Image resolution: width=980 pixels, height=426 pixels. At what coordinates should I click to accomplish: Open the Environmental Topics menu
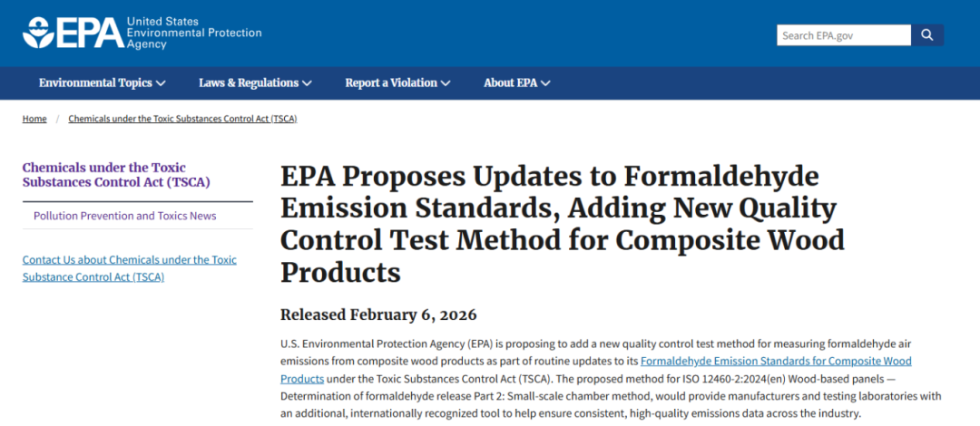pos(95,82)
